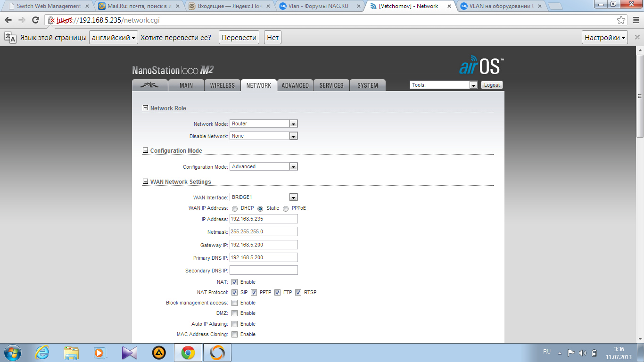Open Windows Media Player from the taskbar

point(100,353)
